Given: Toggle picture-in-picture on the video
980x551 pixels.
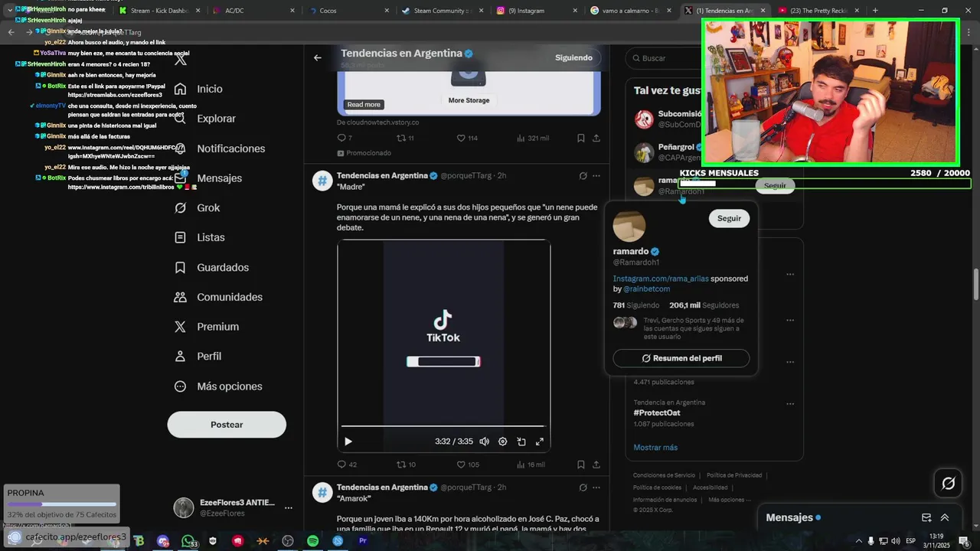Looking at the screenshot, I should pos(521,442).
